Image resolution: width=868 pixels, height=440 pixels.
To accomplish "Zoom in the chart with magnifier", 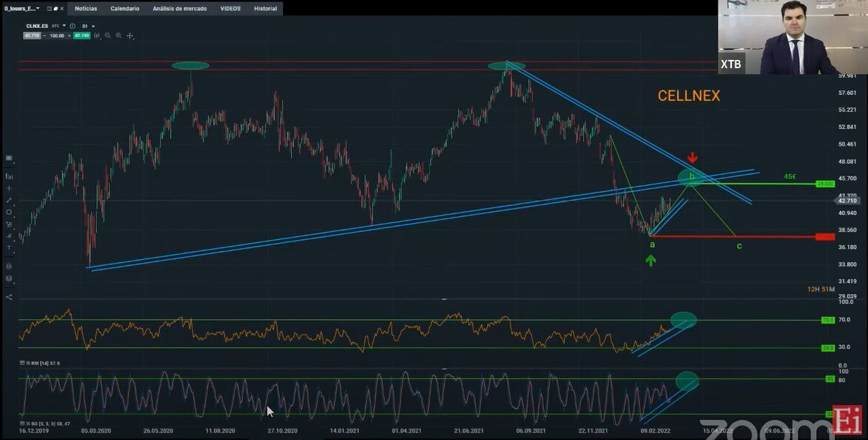I will pos(118,35).
